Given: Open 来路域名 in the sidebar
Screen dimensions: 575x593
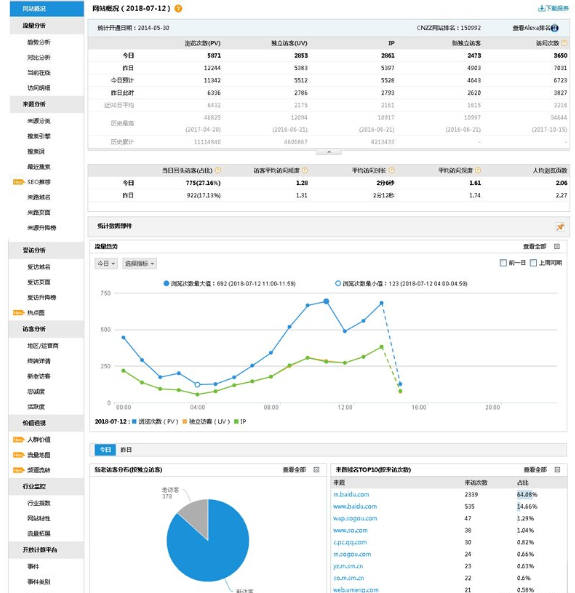Looking at the screenshot, I should [39, 197].
